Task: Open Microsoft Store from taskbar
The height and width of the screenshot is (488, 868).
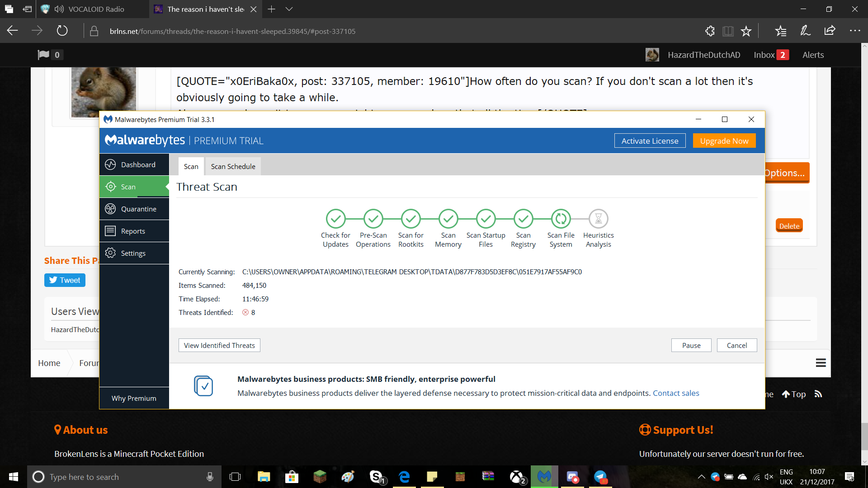Action: click(x=292, y=477)
